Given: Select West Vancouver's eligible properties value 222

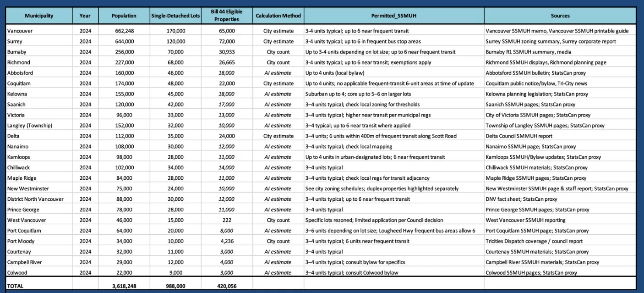Looking at the screenshot, I should (x=227, y=220).
